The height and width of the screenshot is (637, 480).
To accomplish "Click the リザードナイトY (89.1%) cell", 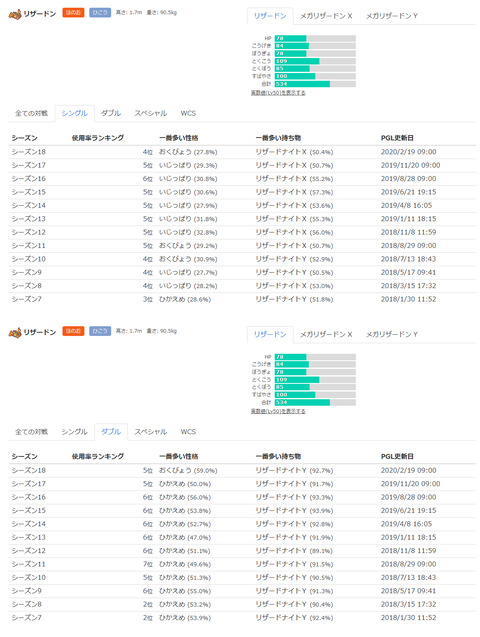I will tap(294, 551).
